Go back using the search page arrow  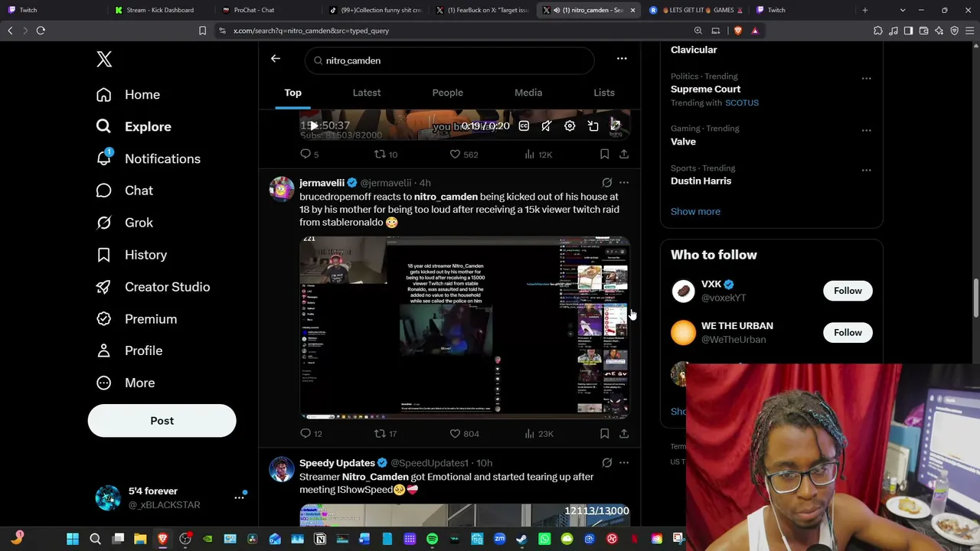click(x=276, y=59)
